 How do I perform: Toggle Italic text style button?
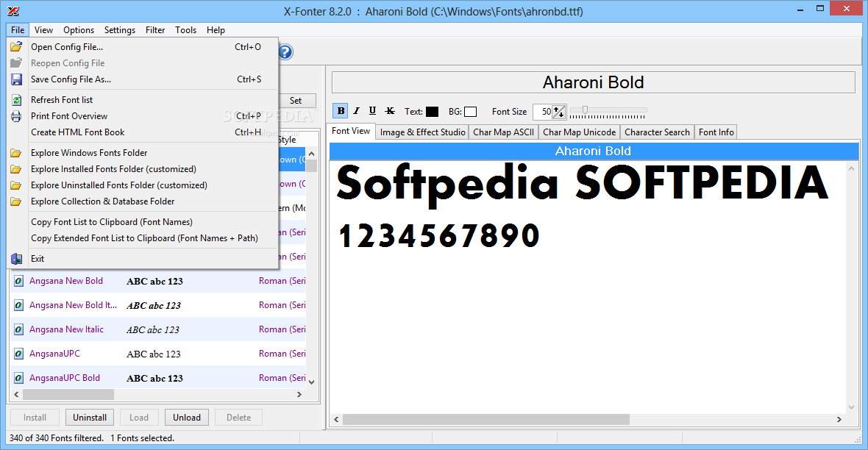(357, 111)
